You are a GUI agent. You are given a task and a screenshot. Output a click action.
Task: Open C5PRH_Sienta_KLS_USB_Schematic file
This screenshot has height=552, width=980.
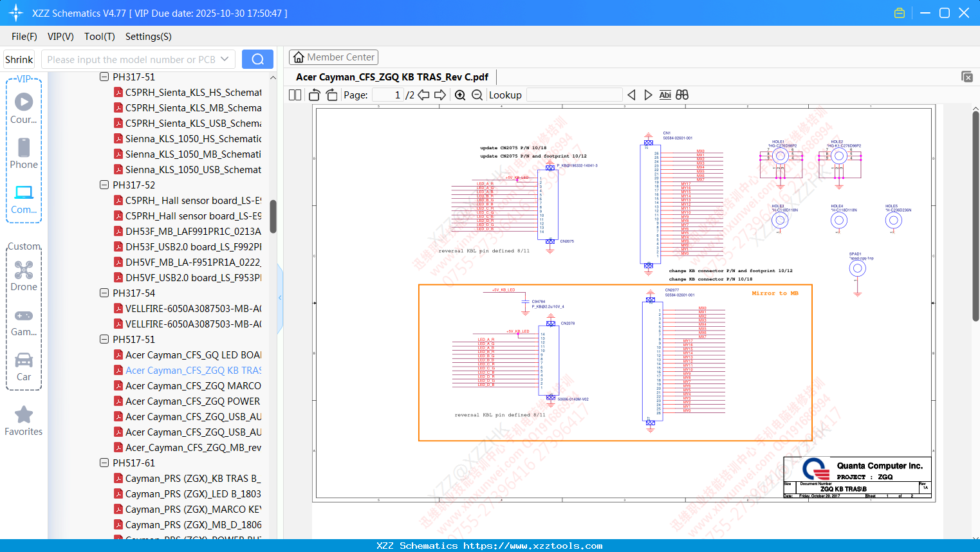click(x=194, y=123)
